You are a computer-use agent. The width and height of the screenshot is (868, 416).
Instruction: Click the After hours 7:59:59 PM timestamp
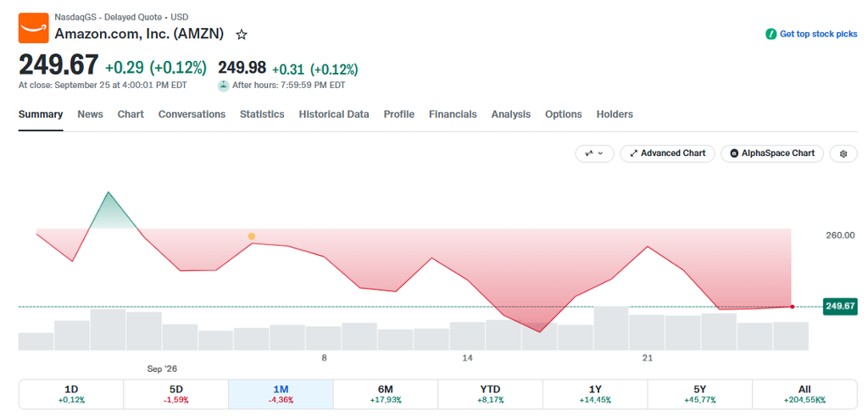(x=289, y=86)
